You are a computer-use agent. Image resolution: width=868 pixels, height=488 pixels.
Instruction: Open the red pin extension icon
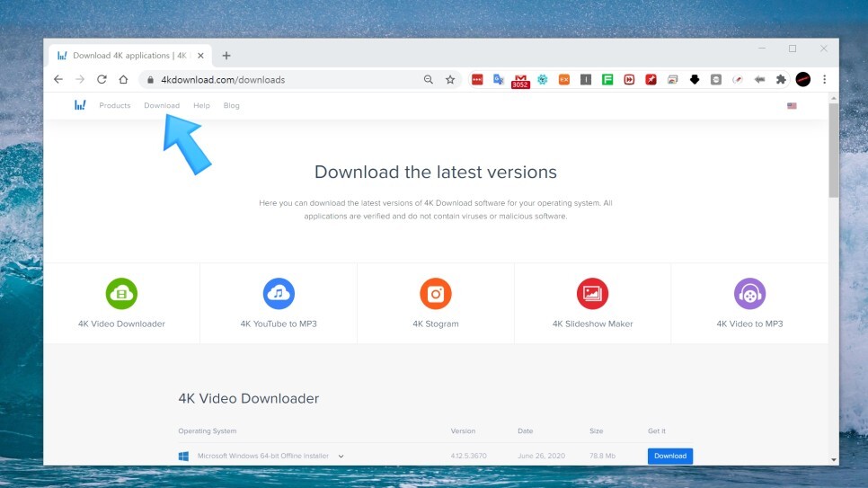click(x=651, y=80)
